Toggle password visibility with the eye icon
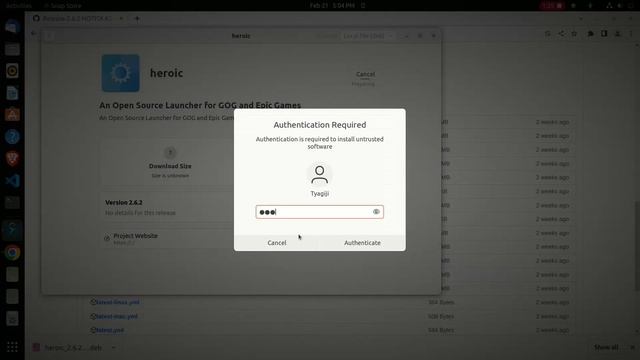Screen dimensions: 640x360 pos(376,212)
